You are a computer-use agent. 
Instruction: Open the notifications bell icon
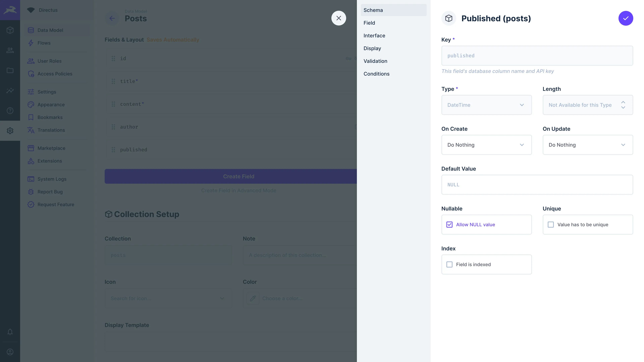click(10, 332)
